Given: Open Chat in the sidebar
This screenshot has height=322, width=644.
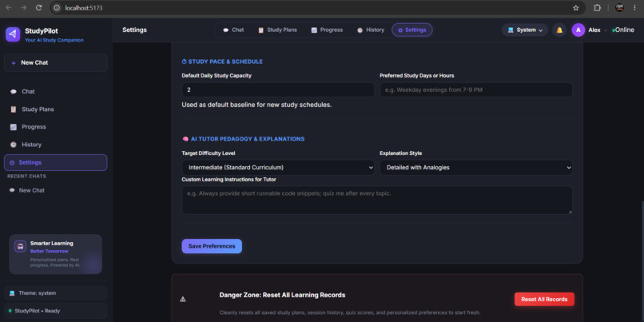Looking at the screenshot, I should pos(55,92).
